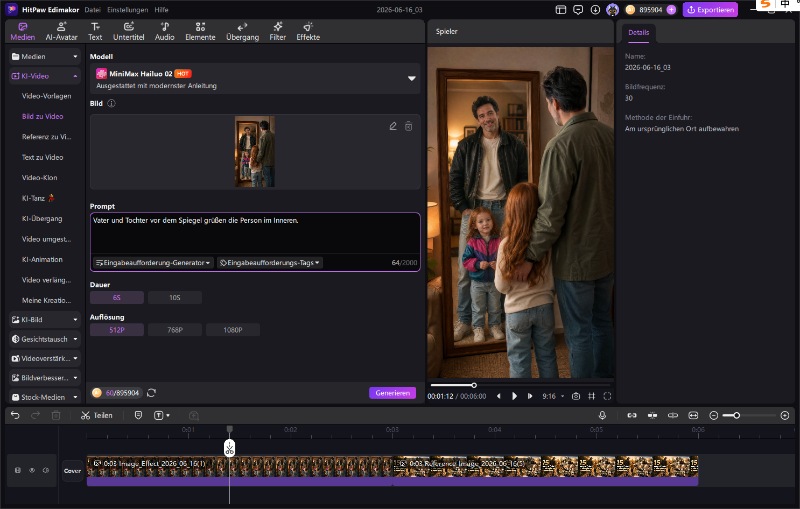The height and width of the screenshot is (509, 800).
Task: Enter fullscreen player view
Action: point(607,396)
